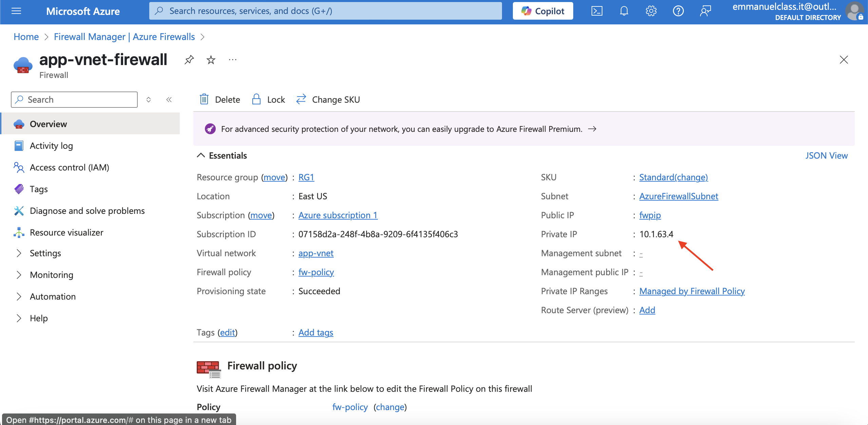Go to Home breadcrumb

(26, 37)
